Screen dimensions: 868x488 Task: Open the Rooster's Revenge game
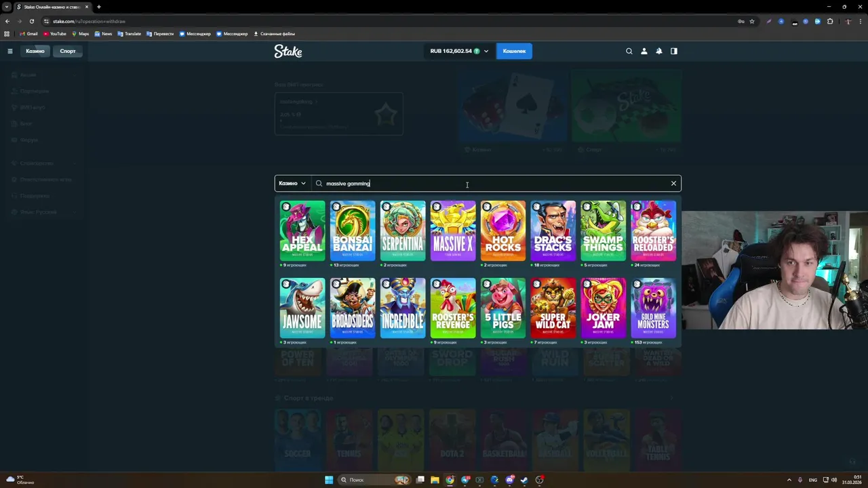(453, 308)
